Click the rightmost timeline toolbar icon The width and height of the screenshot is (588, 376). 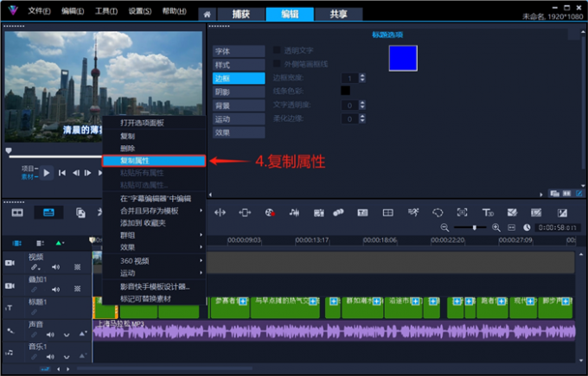pos(562,213)
